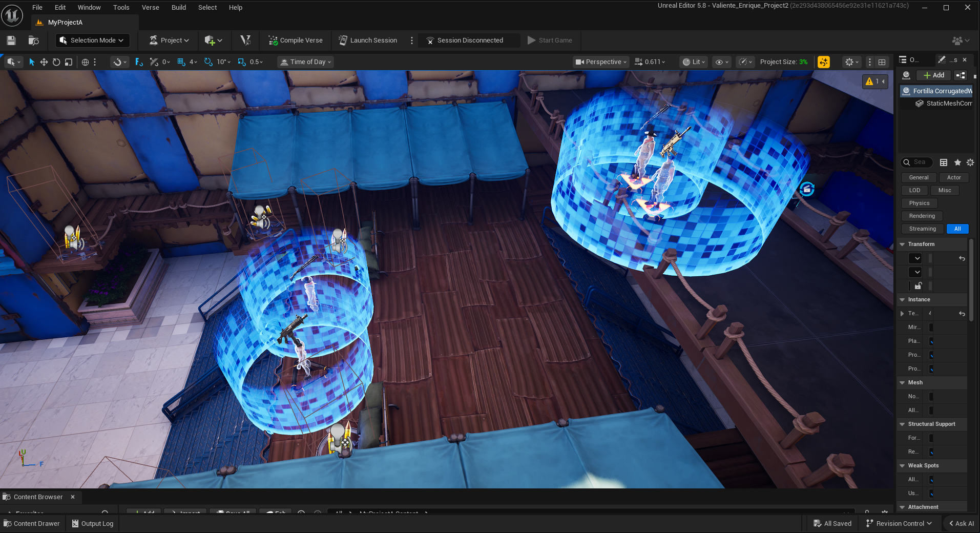Toggle scale snapping icon
This screenshot has height=533, width=980.
(x=241, y=62)
